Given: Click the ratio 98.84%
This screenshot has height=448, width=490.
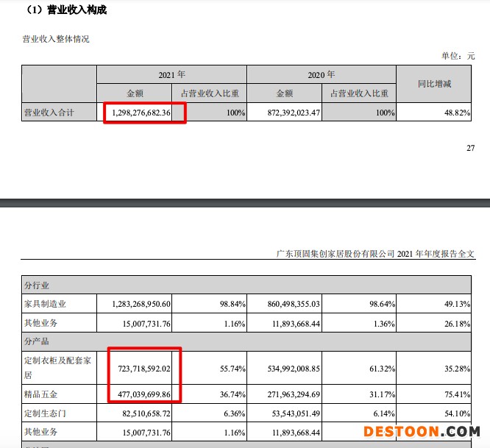Looking at the screenshot, I should coord(232,304).
